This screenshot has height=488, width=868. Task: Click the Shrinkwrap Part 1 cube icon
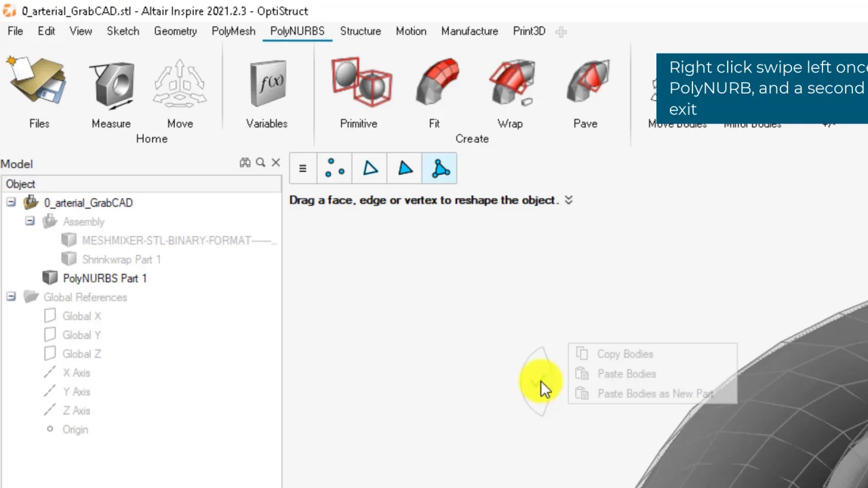pos(68,259)
